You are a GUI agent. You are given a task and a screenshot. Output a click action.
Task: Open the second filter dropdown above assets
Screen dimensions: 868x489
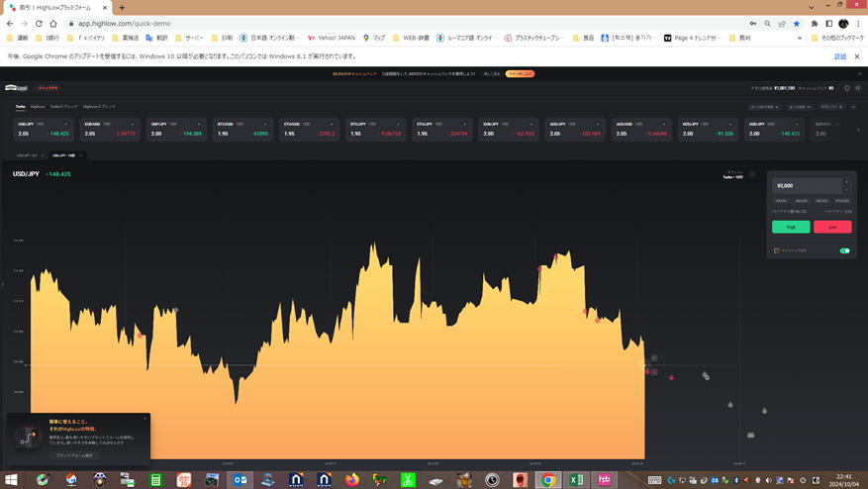click(798, 106)
